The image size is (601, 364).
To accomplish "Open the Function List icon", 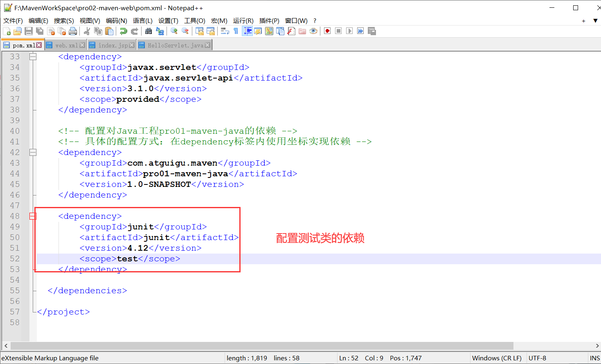I will [x=291, y=31].
